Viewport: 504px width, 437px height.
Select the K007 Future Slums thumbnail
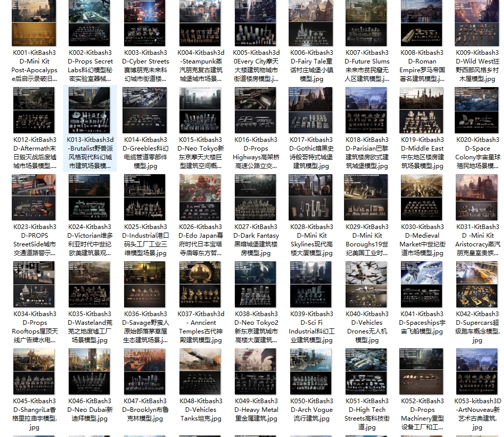click(367, 23)
